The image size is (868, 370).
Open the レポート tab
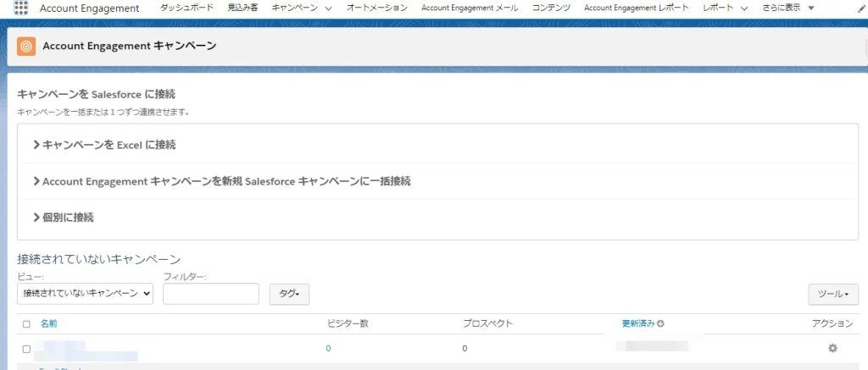[x=718, y=8]
